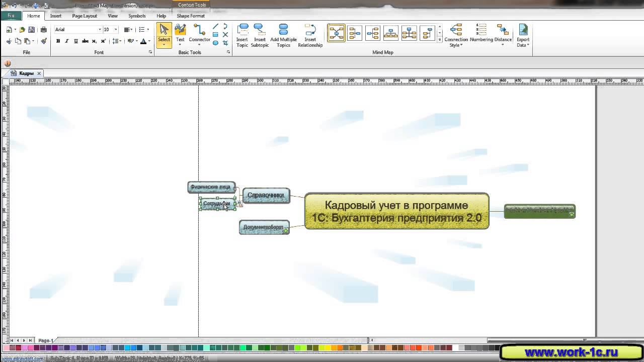Toggle Italic formatting
The image size is (644, 362).
click(x=67, y=41)
